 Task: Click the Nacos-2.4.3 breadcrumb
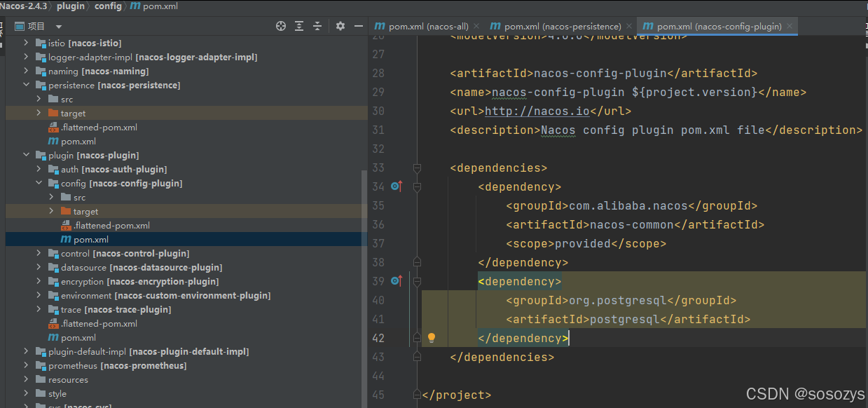(24, 6)
